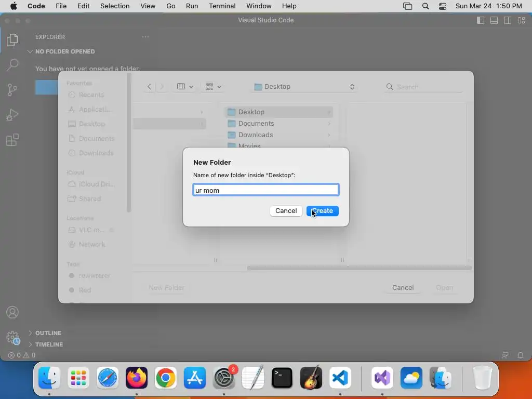The height and width of the screenshot is (399, 532).
Task: Open the Selection menu
Action: point(115,6)
